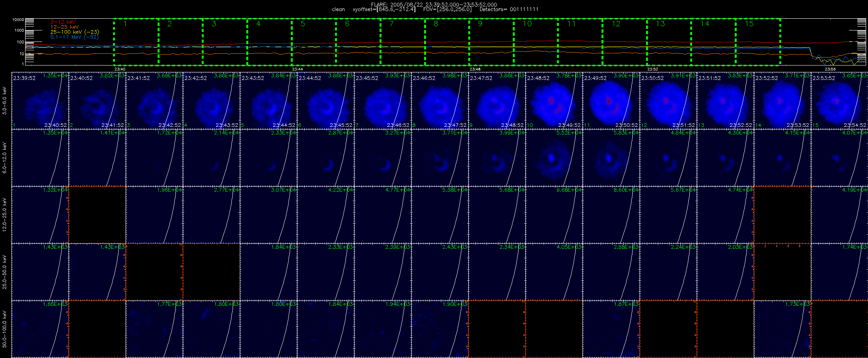Click the '3.0-6.0 keV' row label
Viewport: 868px width, 358px height.
coord(5,101)
